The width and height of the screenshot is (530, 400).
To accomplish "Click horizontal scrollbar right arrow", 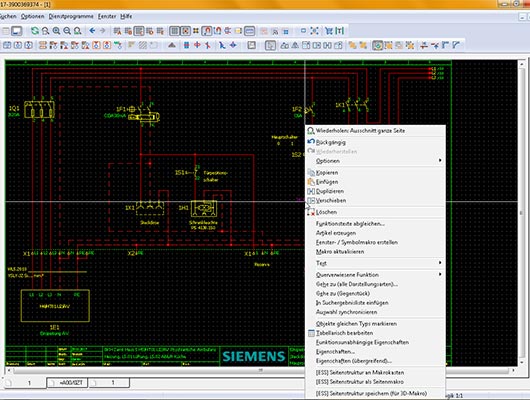I will click(513, 371).
